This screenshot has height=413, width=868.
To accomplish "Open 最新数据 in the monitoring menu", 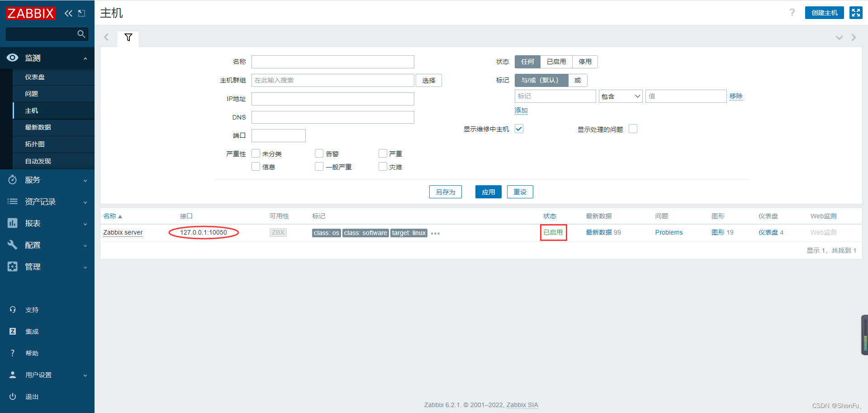I will 38,127.
